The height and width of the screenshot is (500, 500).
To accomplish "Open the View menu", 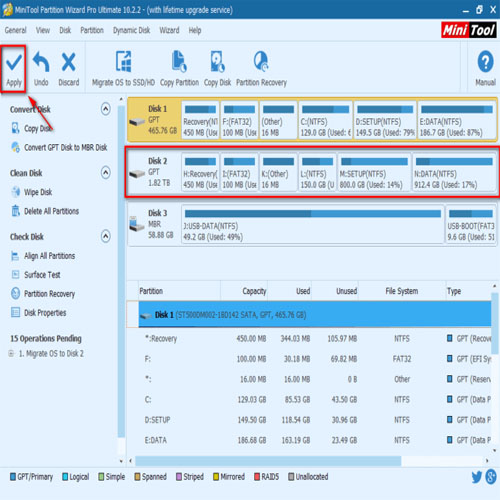I will pos(43,30).
